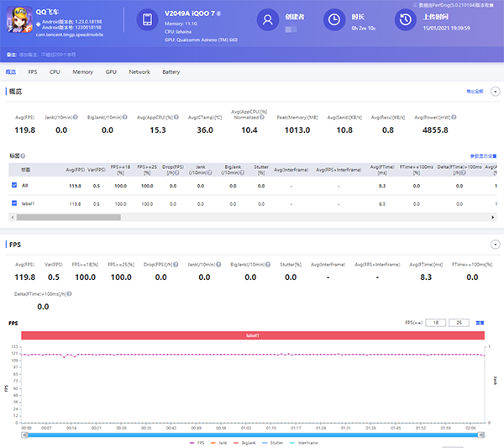
Task: Click the creator user avatar icon
Action: 267,20
